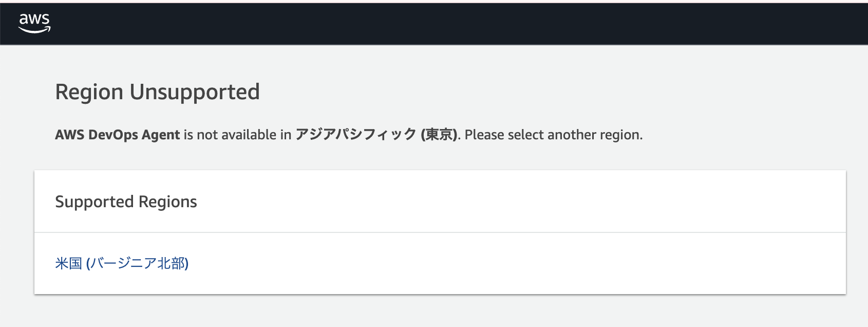The height and width of the screenshot is (327, 868).
Task: Click the Supported Regions panel header
Action: pos(126,202)
